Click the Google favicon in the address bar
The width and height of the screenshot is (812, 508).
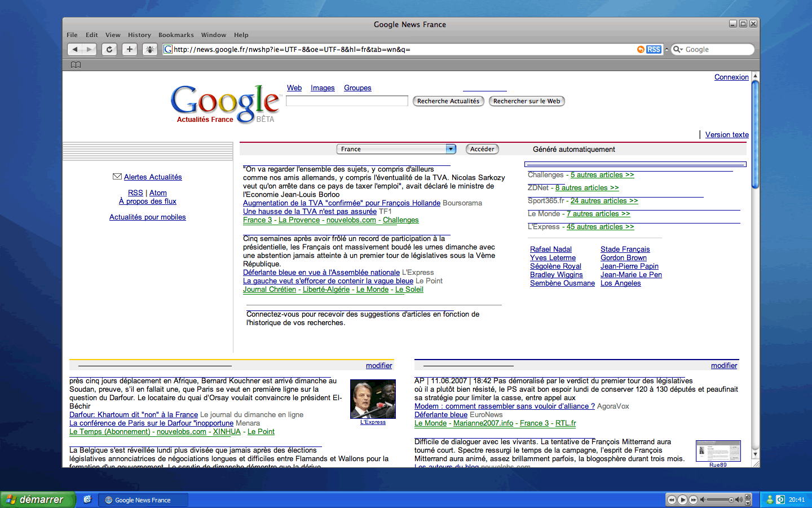click(168, 49)
